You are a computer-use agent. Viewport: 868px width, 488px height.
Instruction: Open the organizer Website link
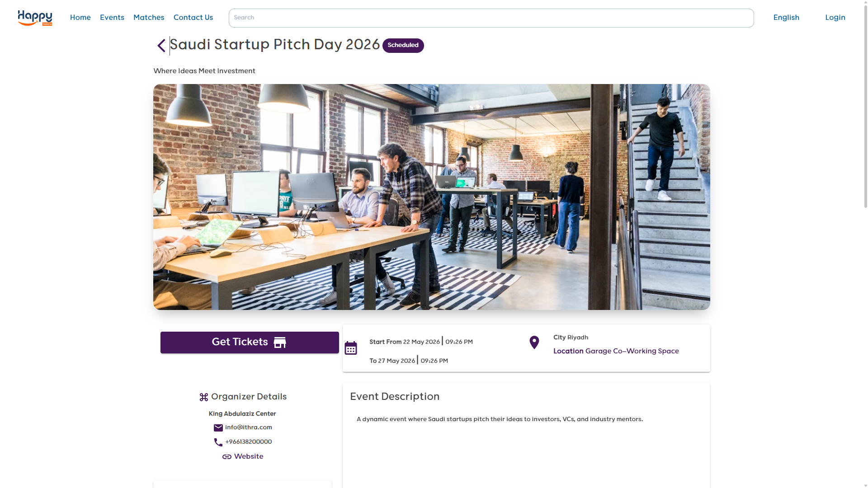click(249, 456)
